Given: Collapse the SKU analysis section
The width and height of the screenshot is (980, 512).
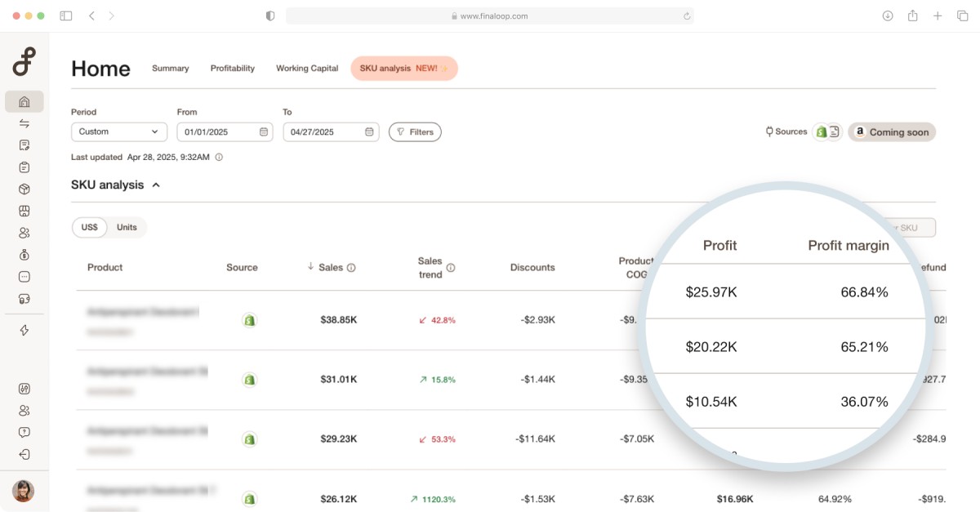Looking at the screenshot, I should click(156, 185).
